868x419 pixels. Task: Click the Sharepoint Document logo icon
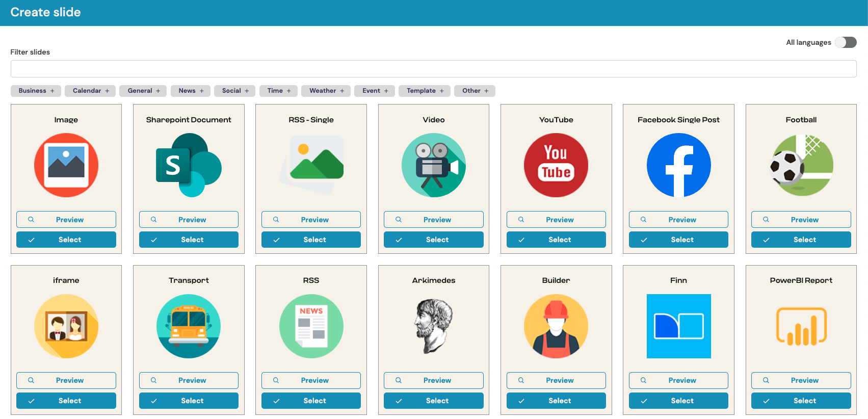(x=189, y=165)
